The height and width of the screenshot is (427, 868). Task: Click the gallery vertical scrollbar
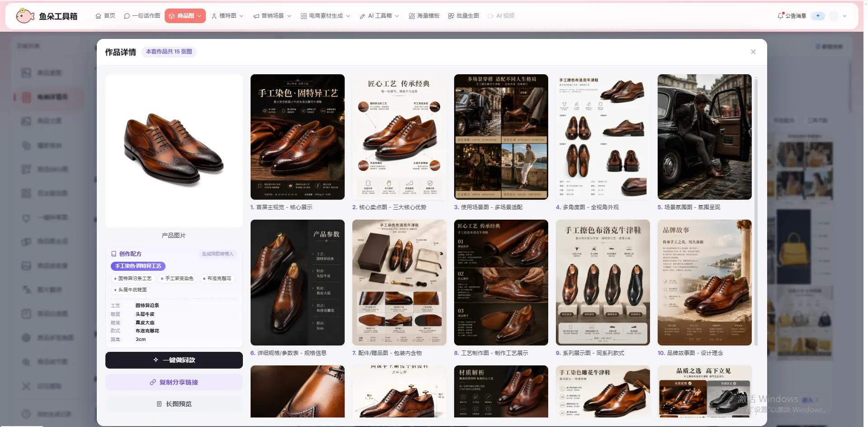click(756, 211)
